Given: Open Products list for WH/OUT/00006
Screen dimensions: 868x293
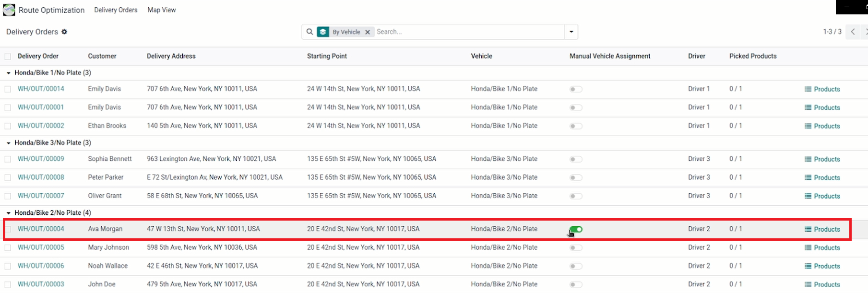Looking at the screenshot, I should pyautogui.click(x=822, y=266).
